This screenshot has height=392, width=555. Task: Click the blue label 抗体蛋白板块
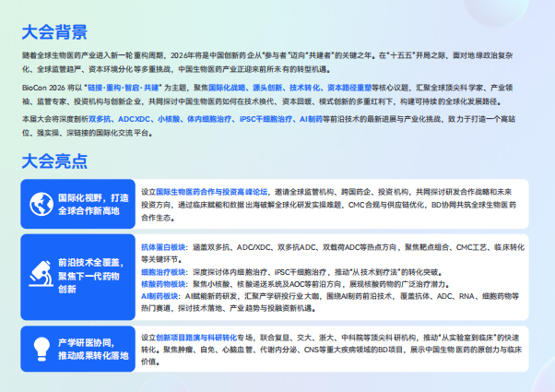(163, 247)
